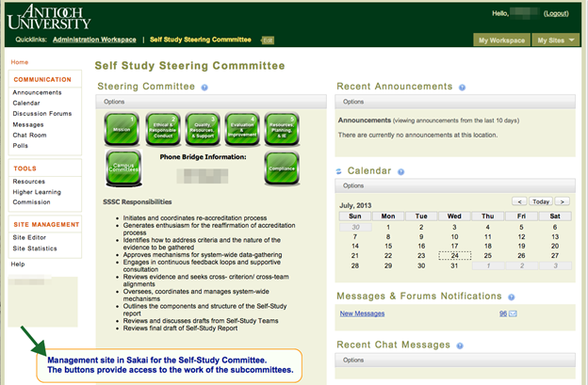
Task: Click the new messages envelope icon
Action: coord(513,313)
